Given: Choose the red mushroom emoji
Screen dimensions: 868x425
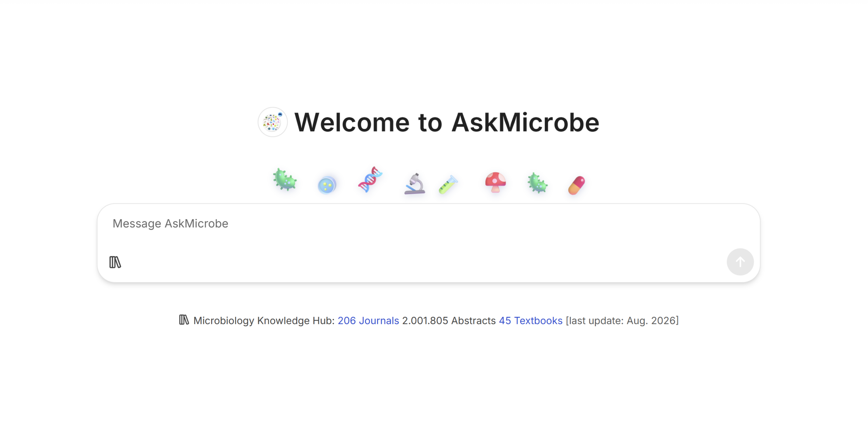Looking at the screenshot, I should 495,182.
